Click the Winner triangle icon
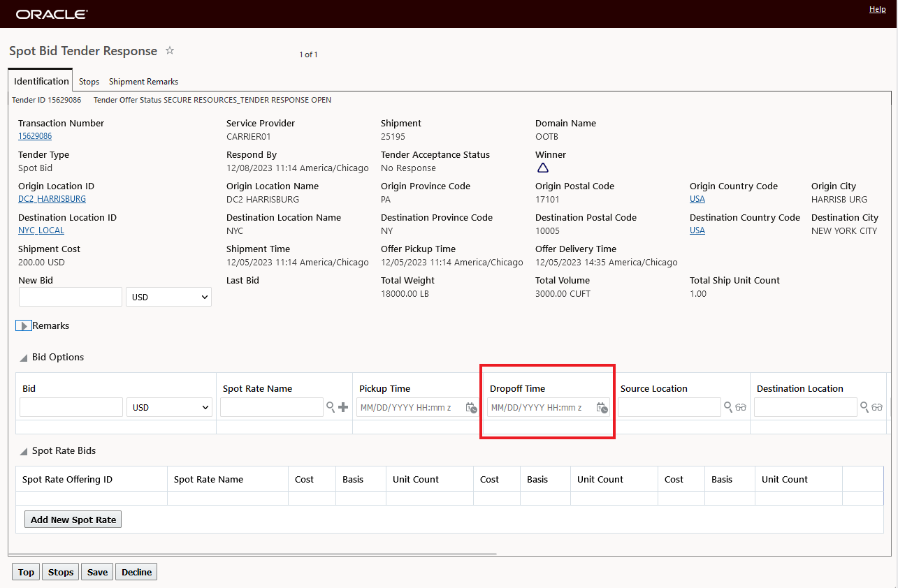Image resolution: width=898 pixels, height=588 pixels. pyautogui.click(x=543, y=168)
